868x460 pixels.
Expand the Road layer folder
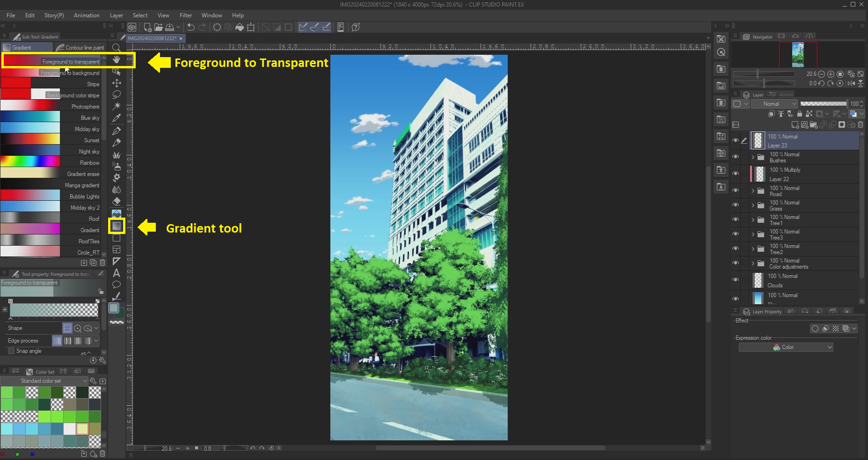pos(753,191)
